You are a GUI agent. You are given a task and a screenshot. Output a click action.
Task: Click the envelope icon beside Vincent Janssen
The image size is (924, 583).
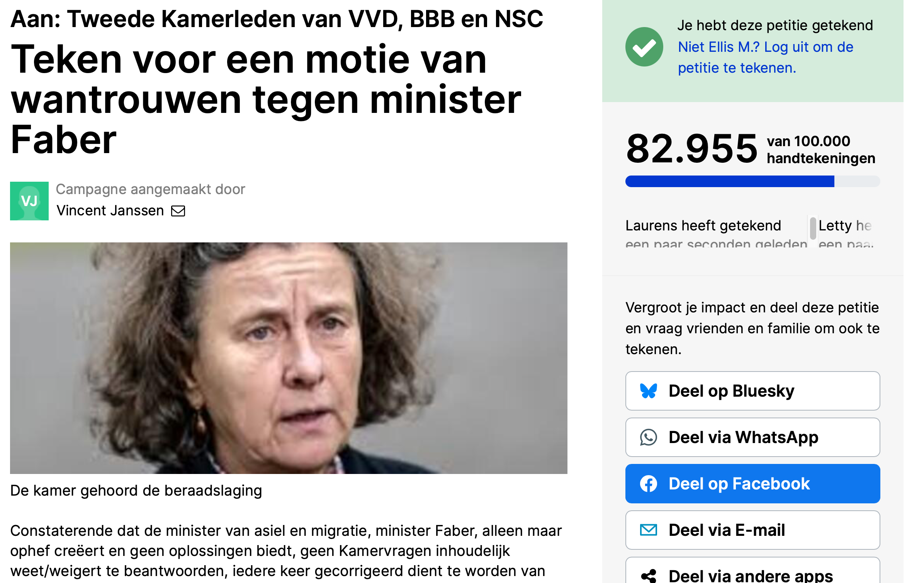tap(178, 211)
